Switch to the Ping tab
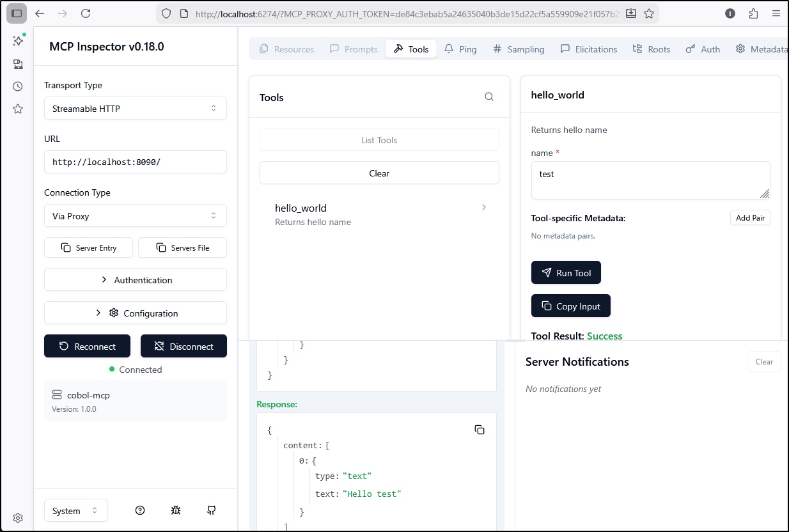 (460, 49)
